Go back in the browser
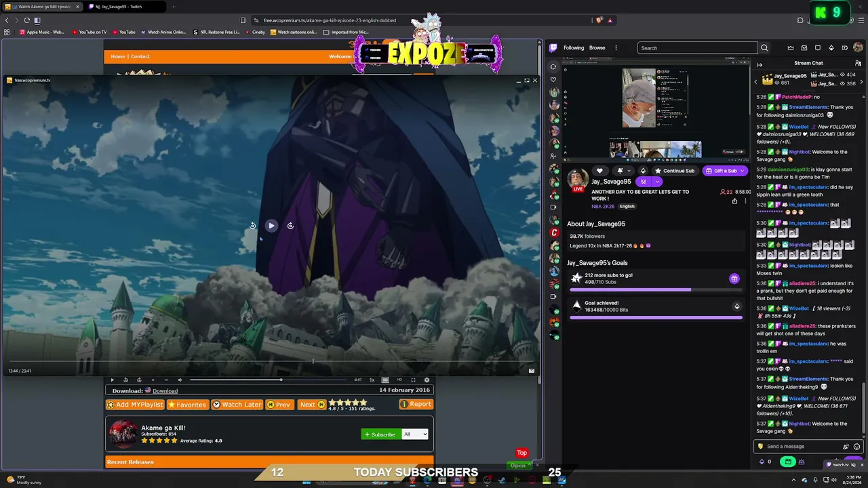The width and height of the screenshot is (868, 488). pyautogui.click(x=7, y=20)
